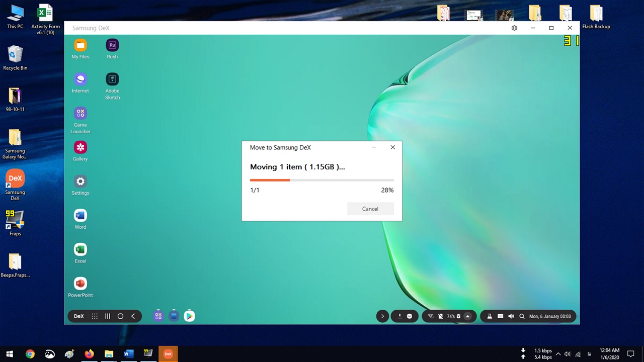Select Activity Form Excel file on desktop
The width and height of the screenshot is (644, 362).
point(45,20)
